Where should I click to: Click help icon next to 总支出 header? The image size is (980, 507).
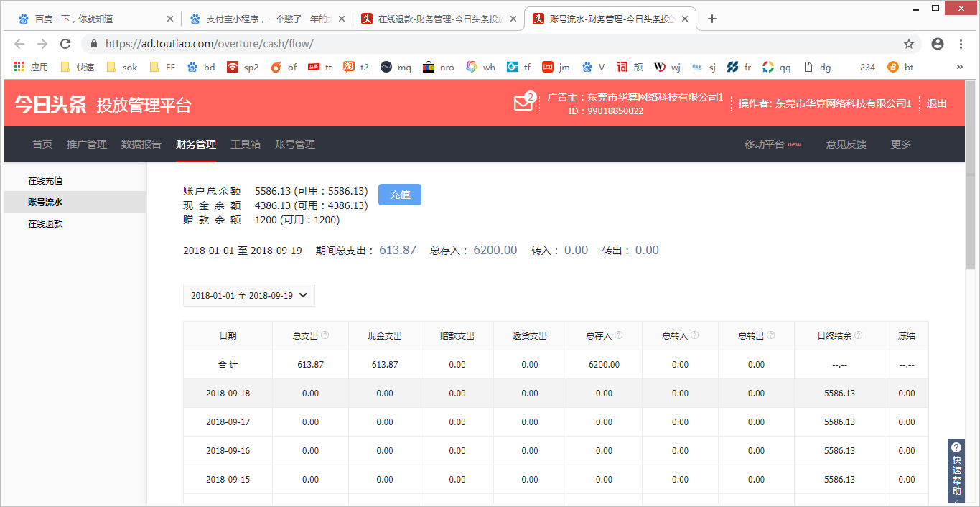325,335
